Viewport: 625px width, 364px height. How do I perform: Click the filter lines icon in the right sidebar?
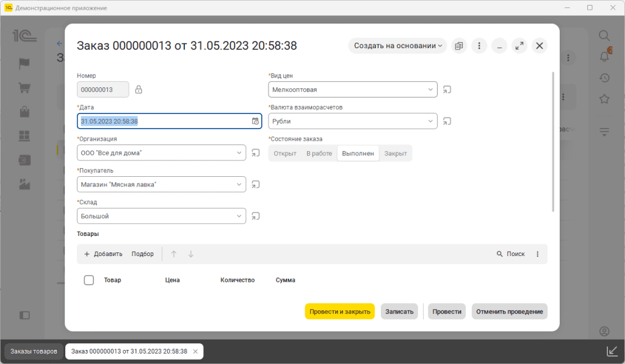click(x=604, y=132)
